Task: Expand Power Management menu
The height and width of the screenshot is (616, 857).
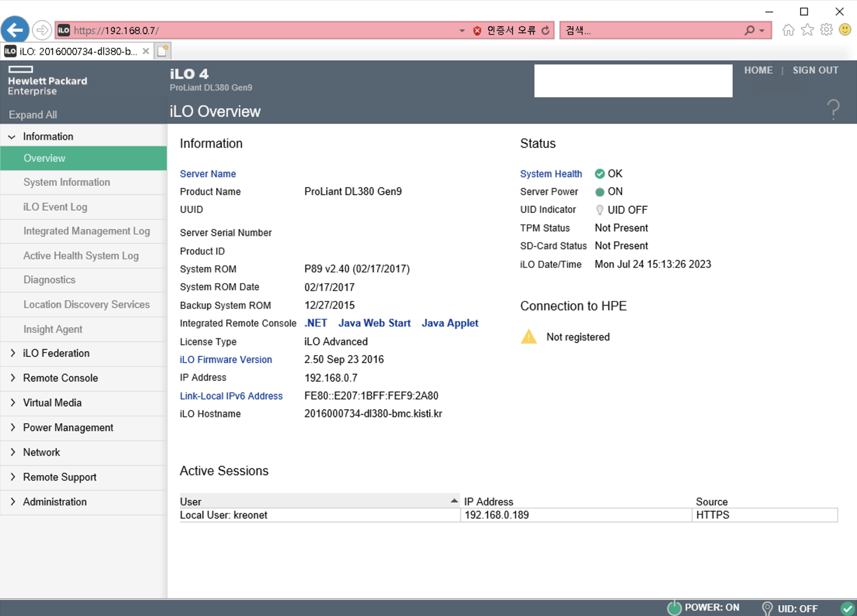Action: (13, 428)
